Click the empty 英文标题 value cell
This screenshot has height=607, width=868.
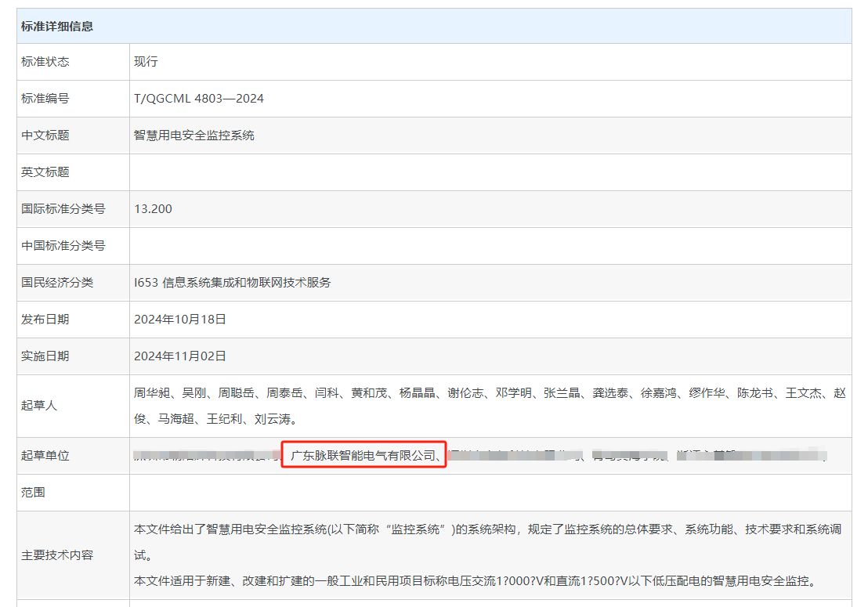(490, 172)
